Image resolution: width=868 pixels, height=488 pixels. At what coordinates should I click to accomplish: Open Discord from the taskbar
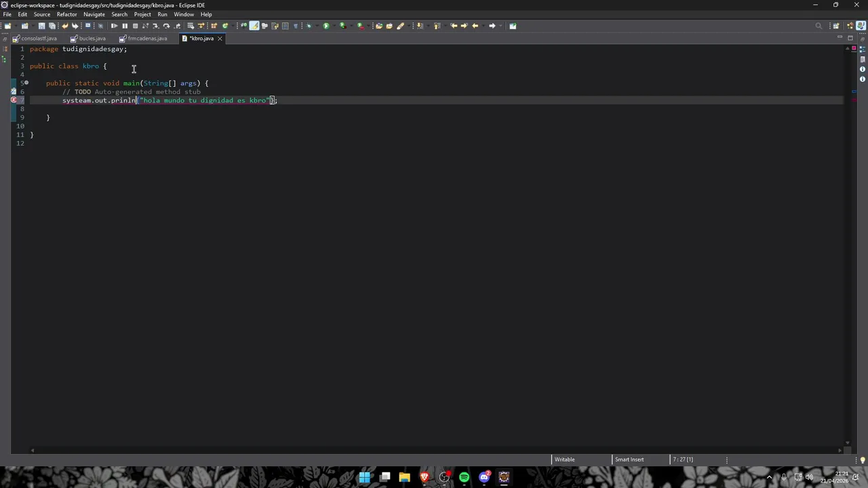tap(484, 477)
